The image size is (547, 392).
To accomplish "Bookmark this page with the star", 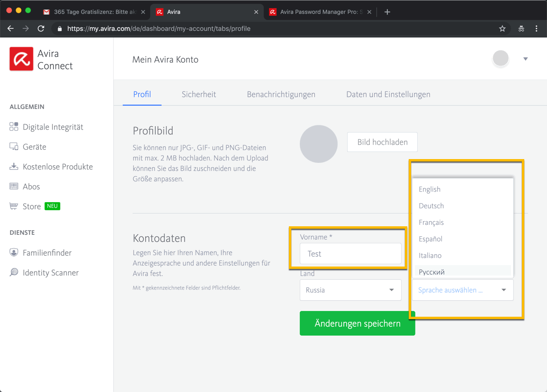I will [502, 28].
